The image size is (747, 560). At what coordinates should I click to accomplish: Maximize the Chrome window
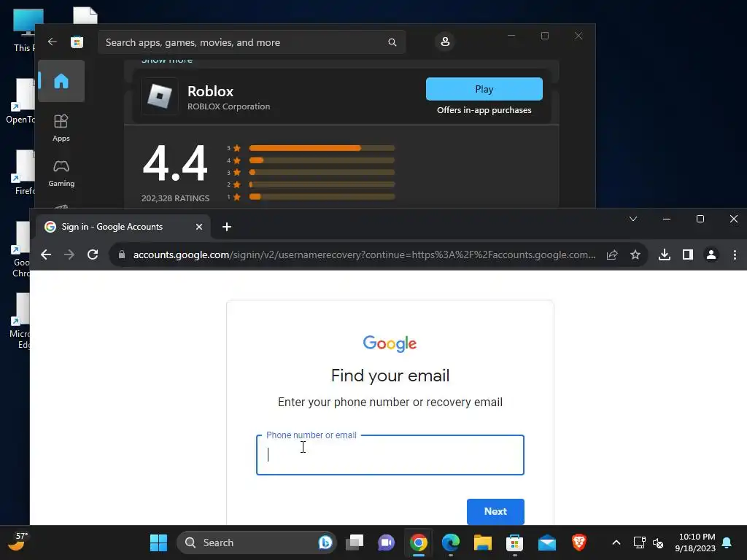tap(700, 219)
